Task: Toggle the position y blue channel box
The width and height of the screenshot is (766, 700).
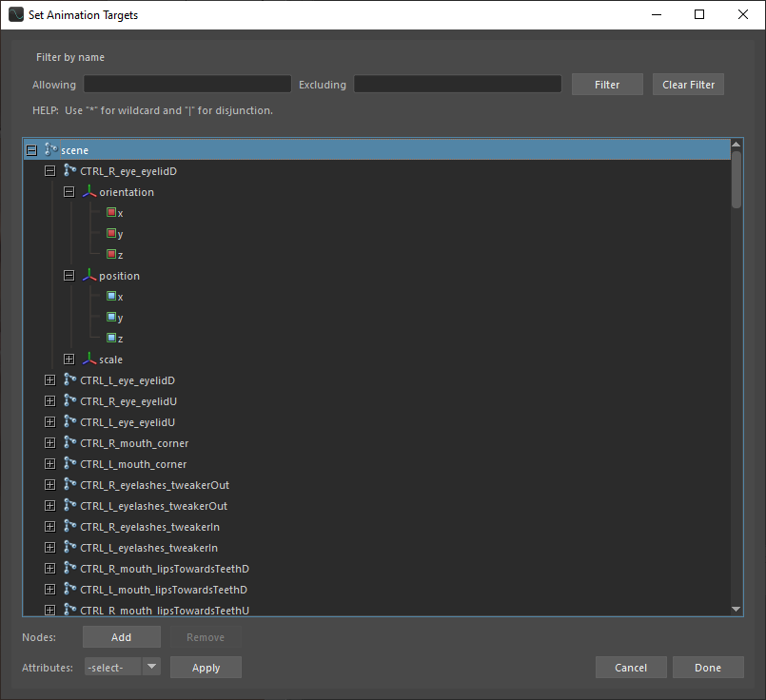Action: 111,318
